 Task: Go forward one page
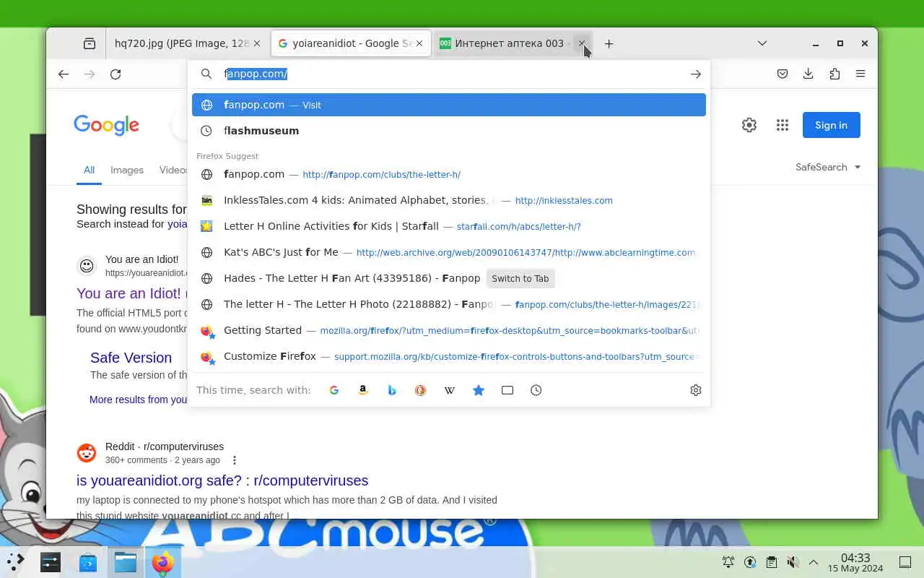coord(90,74)
